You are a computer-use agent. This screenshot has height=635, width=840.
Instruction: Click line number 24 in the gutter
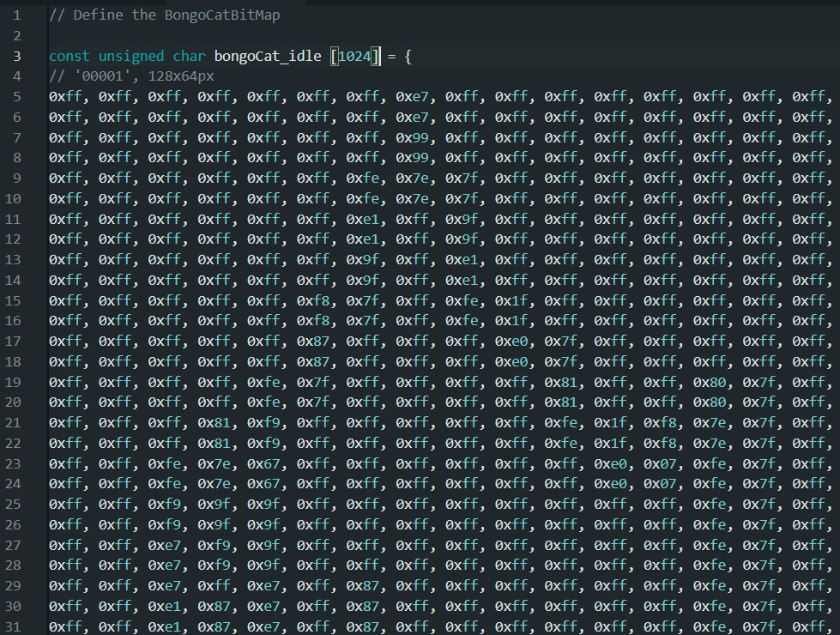[x=13, y=483]
